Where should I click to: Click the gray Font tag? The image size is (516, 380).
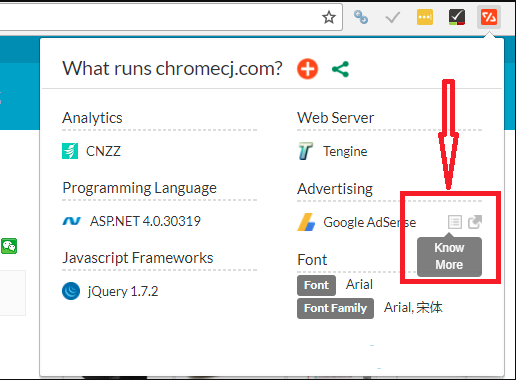[316, 285]
